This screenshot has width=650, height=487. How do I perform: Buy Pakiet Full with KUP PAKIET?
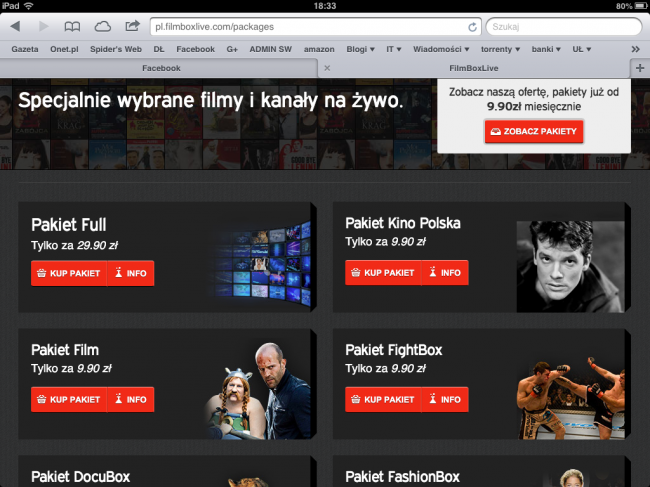(x=69, y=273)
